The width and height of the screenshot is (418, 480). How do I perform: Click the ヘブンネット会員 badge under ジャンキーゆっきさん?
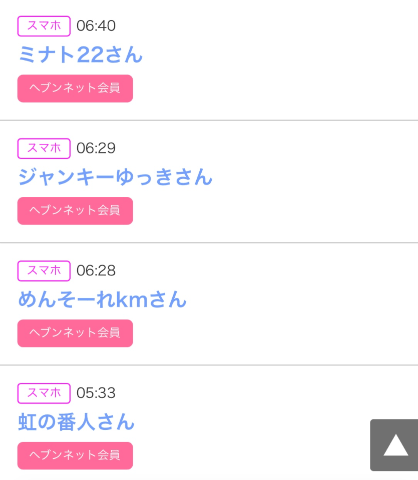[75, 211]
